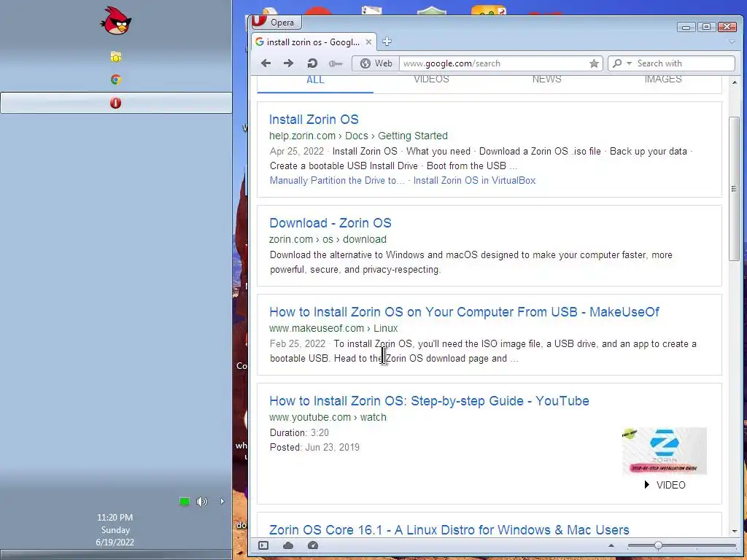Expand the hidden tray icons arrow
The height and width of the screenshot is (560, 747).
222,502
